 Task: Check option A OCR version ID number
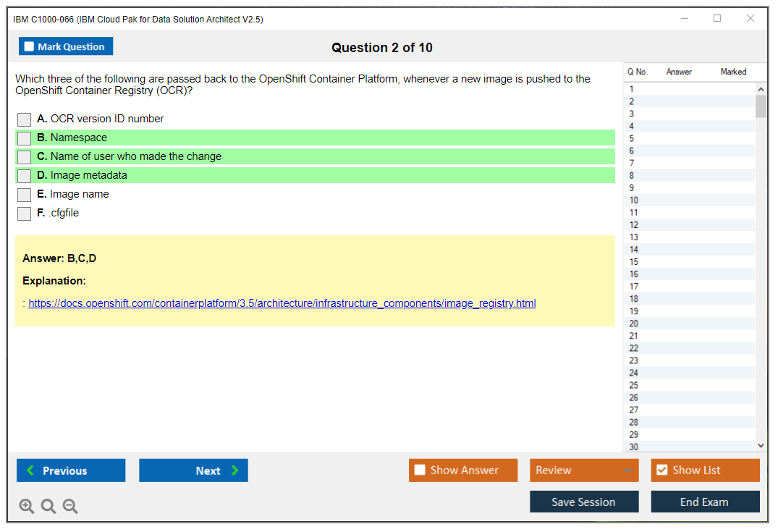(25, 119)
